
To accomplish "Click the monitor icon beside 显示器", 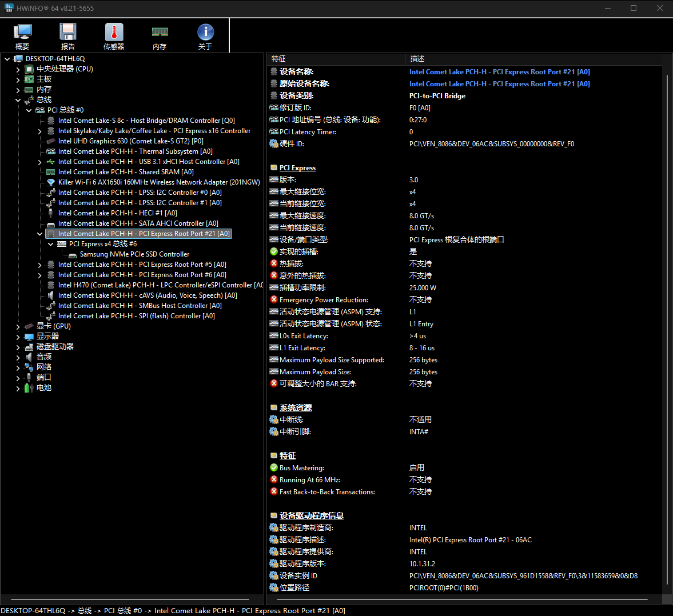I will point(29,337).
